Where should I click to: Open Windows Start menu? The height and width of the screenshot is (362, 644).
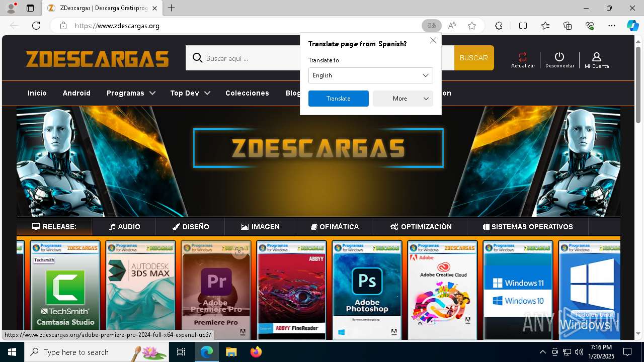tap(12, 352)
